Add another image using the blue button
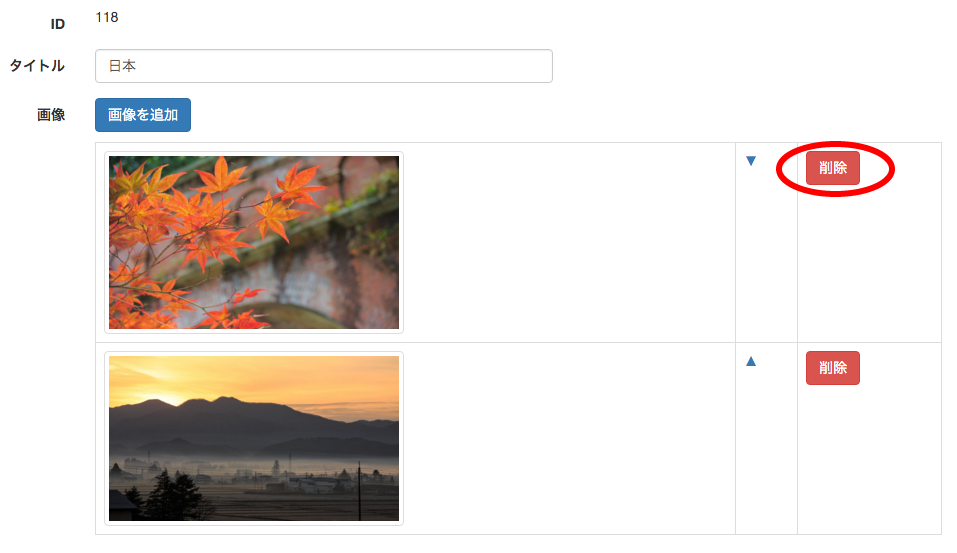This screenshot has height=553, width=957. (x=143, y=115)
